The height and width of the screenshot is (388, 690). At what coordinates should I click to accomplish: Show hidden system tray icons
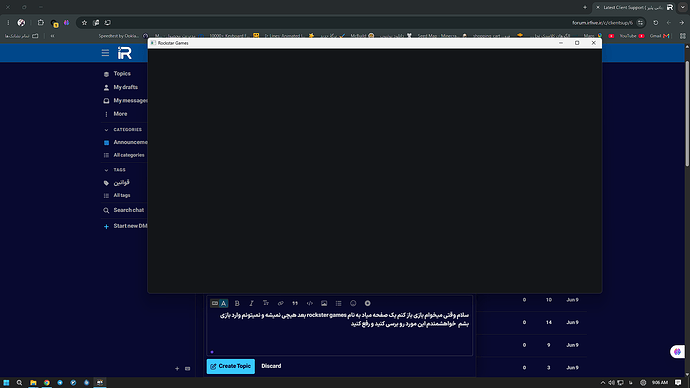click(x=602, y=383)
